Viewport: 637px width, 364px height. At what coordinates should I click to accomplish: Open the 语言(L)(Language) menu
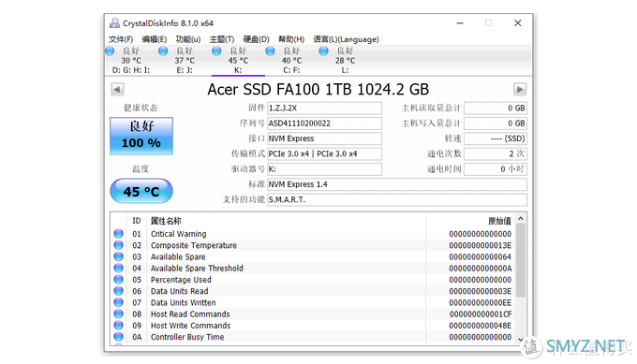pos(346,39)
